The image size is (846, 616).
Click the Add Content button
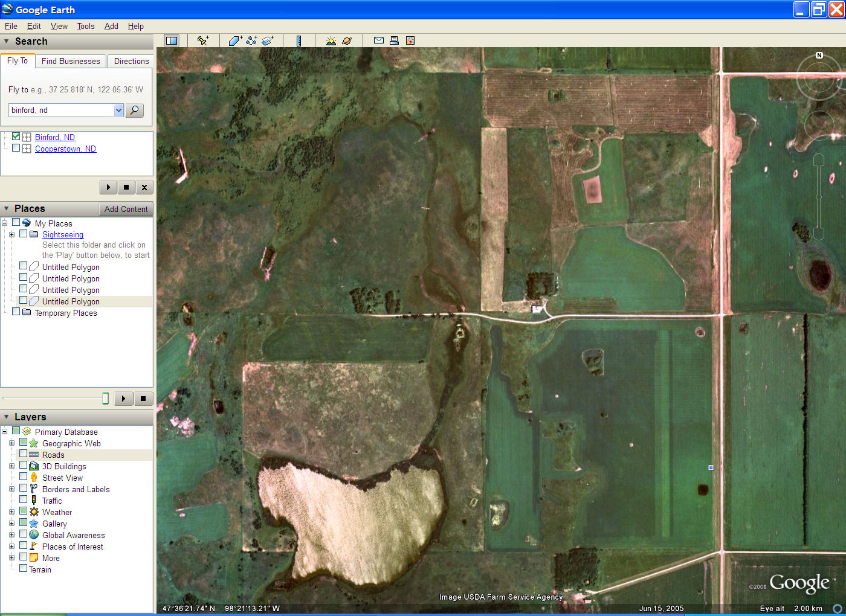point(126,209)
